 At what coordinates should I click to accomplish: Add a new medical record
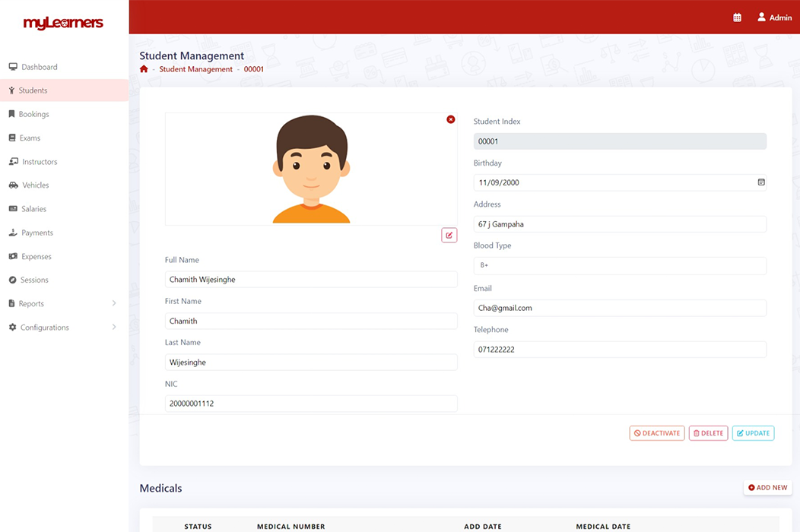tap(767, 488)
